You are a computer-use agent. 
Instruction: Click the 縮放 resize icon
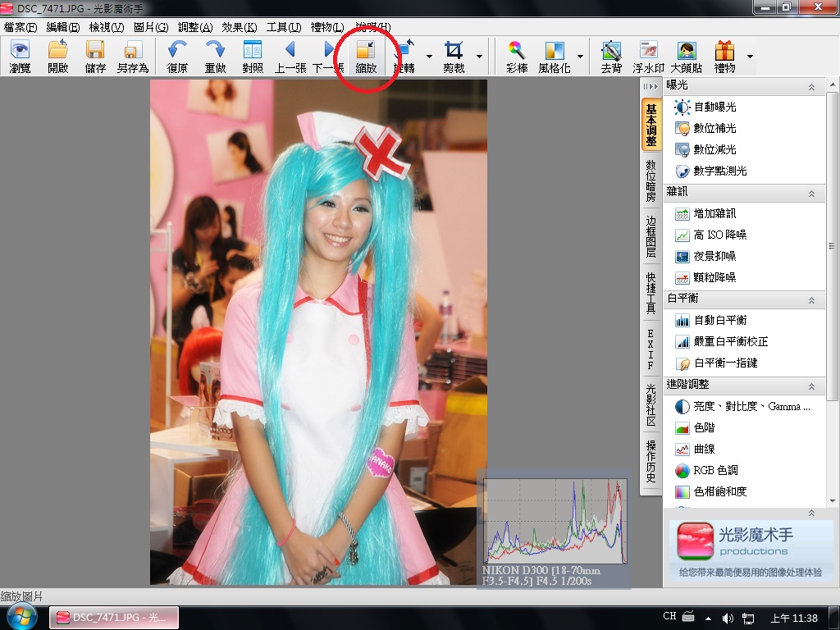(366, 57)
